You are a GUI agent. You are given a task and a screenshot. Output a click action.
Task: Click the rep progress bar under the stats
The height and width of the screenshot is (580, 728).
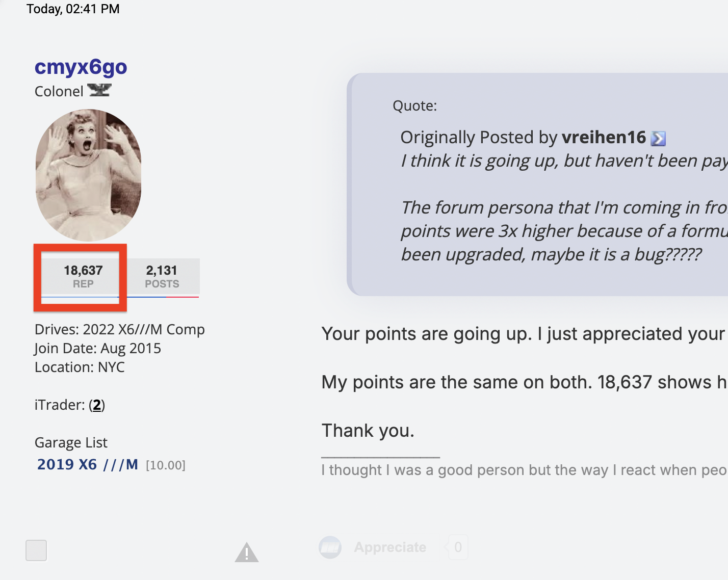(x=120, y=297)
